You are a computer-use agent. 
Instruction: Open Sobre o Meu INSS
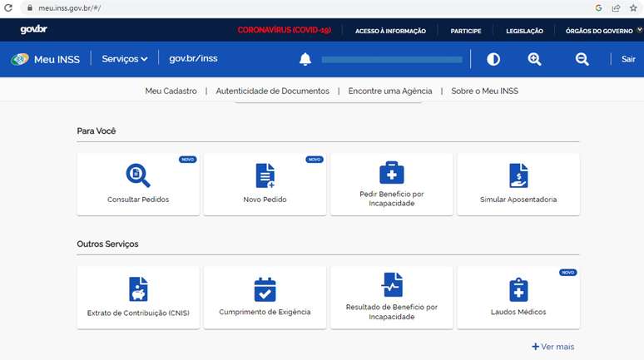pyautogui.click(x=484, y=91)
